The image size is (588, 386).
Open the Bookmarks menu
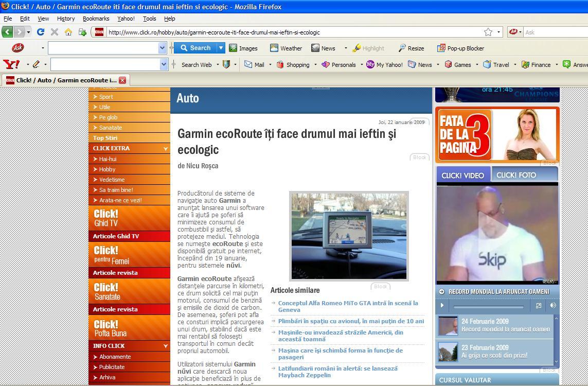(x=96, y=19)
